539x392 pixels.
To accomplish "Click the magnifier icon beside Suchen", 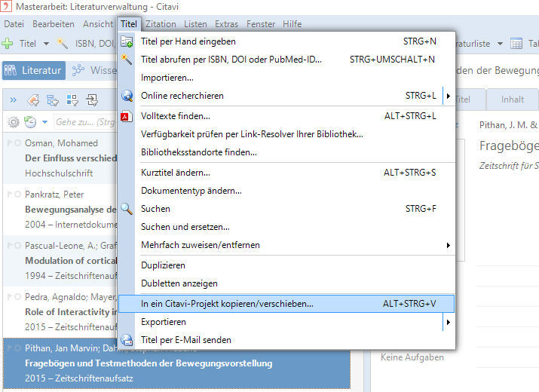I will click(127, 209).
